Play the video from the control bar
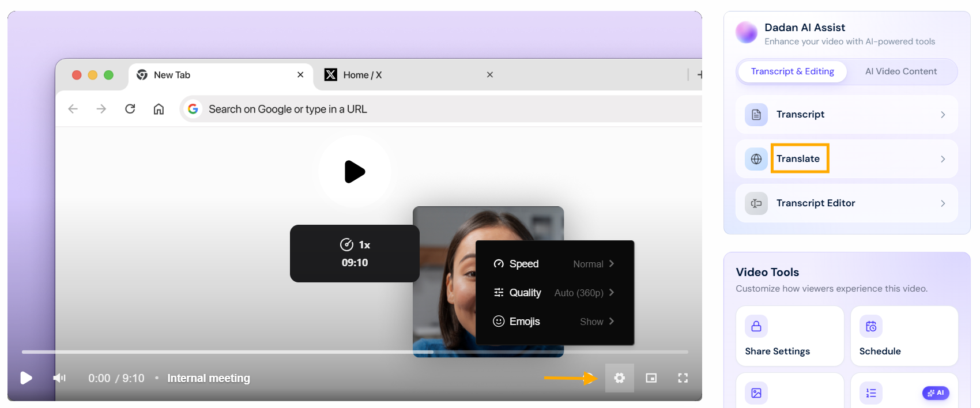 26,378
